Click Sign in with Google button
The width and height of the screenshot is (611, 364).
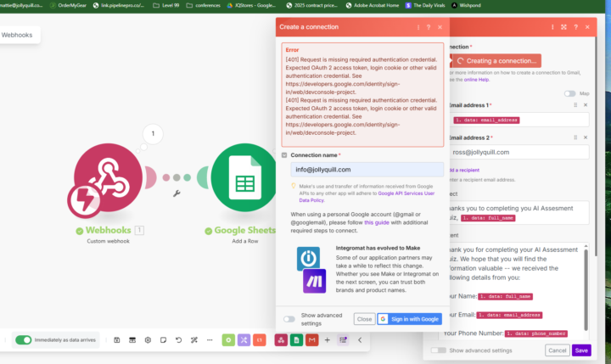410,319
